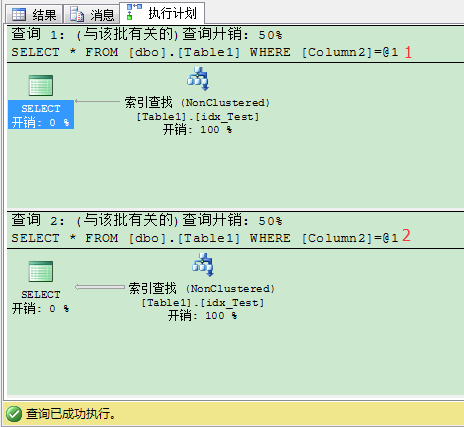Click the 查询已成功执行 status message
The image size is (464, 427).
tap(71, 414)
